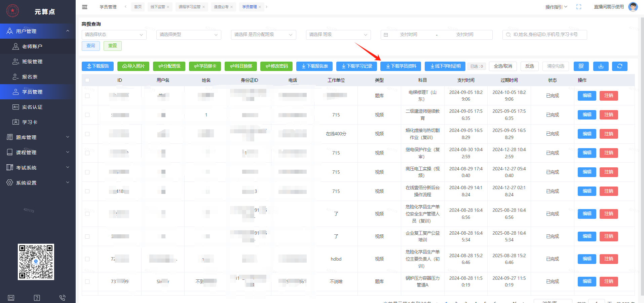
Task: Open the 是否分配班级 dropdown
Action: pos(263,35)
